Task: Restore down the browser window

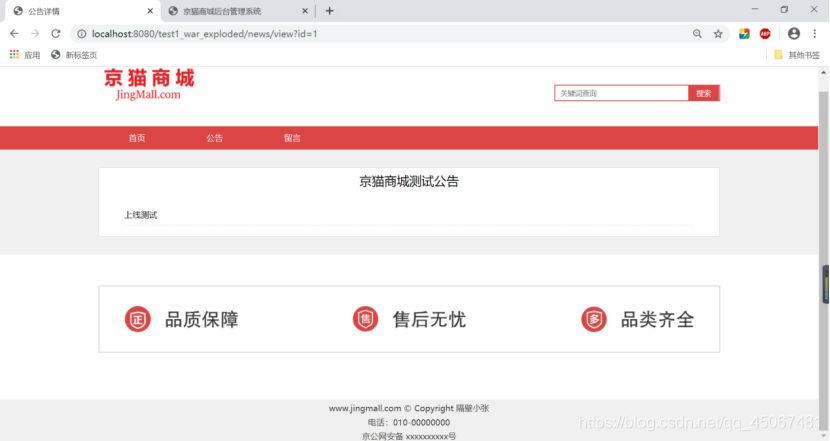Action: [x=784, y=10]
